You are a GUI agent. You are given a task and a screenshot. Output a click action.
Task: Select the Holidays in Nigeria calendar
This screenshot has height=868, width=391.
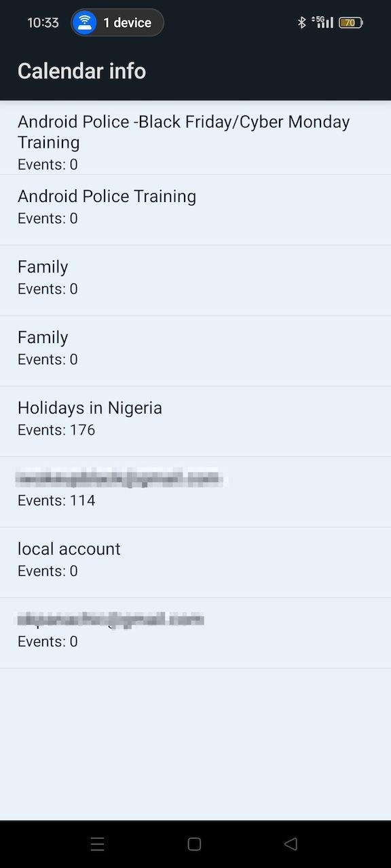(195, 422)
